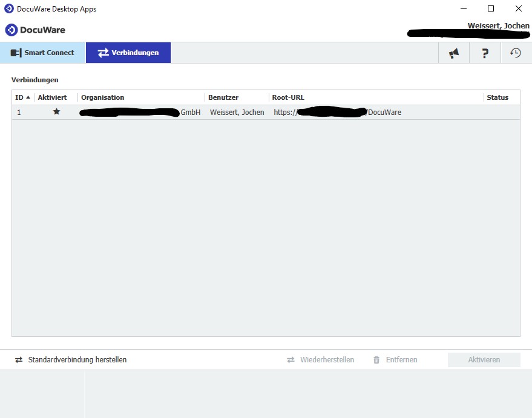The height and width of the screenshot is (418, 532).
Task: Click user name Weissert, Jochen at top
Action: (x=498, y=26)
